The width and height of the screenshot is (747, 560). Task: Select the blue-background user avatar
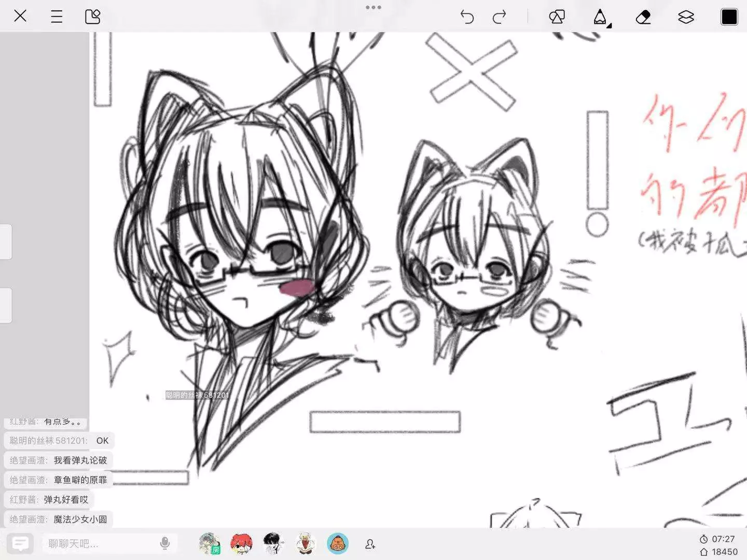(338, 543)
